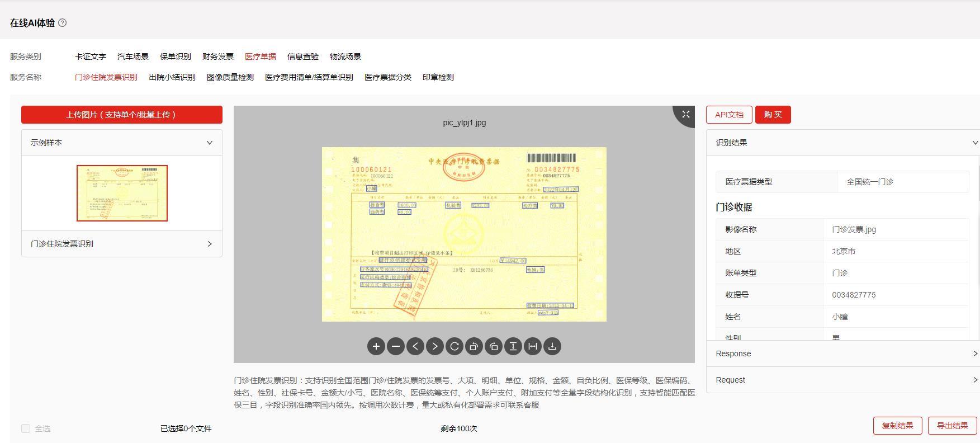Click the 已选择0个文件 status text
This screenshot has height=443, width=980.
tap(186, 428)
